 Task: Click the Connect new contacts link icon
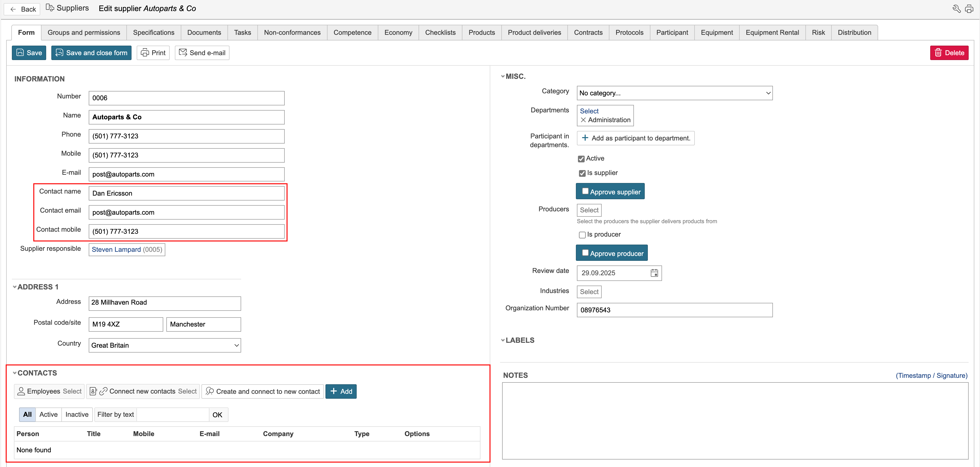[x=103, y=391]
